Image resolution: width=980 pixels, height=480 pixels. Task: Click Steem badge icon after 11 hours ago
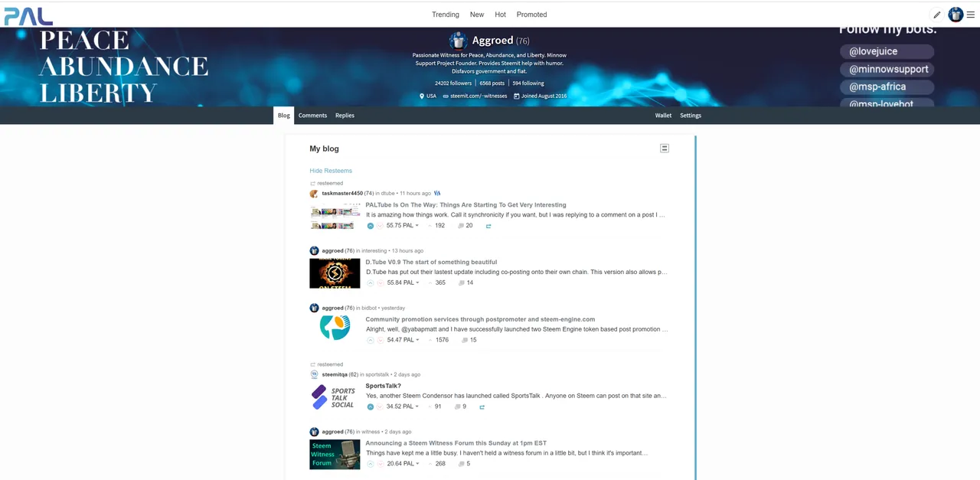[437, 194]
